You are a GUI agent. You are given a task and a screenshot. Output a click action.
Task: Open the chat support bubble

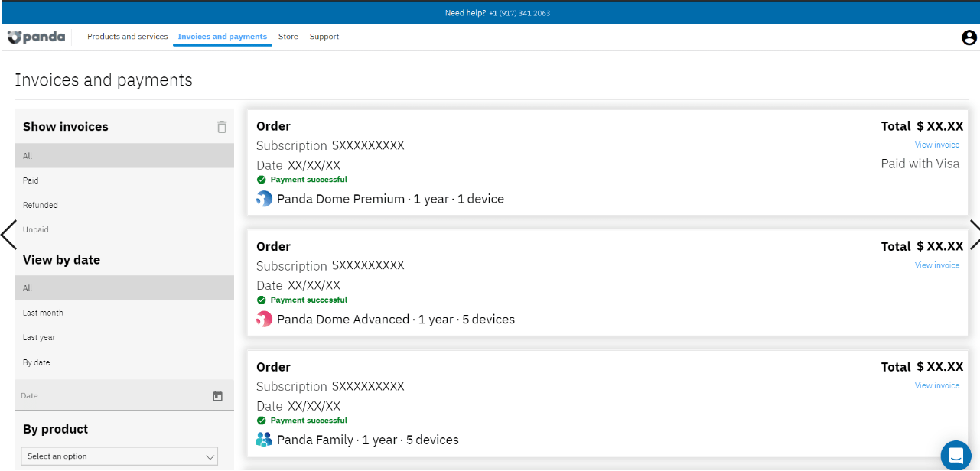956,456
